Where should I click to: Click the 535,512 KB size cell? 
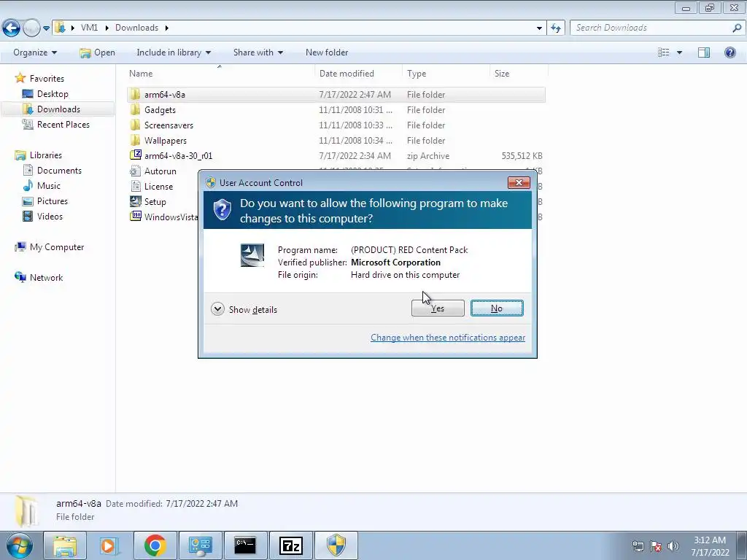(522, 156)
